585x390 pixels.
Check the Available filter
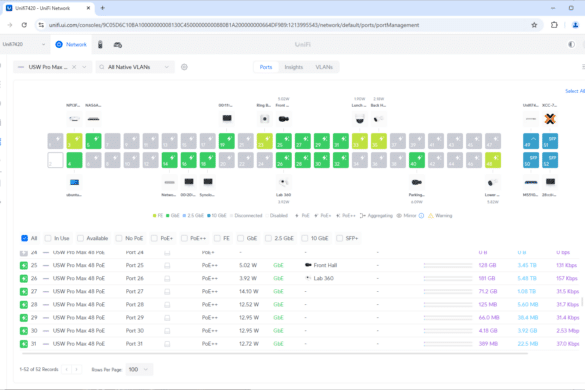(80, 238)
